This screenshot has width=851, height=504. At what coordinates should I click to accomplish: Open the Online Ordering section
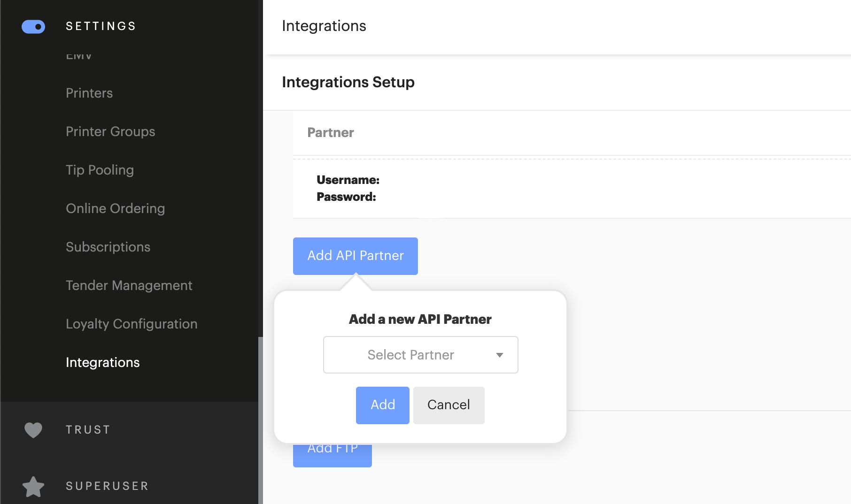pos(115,208)
